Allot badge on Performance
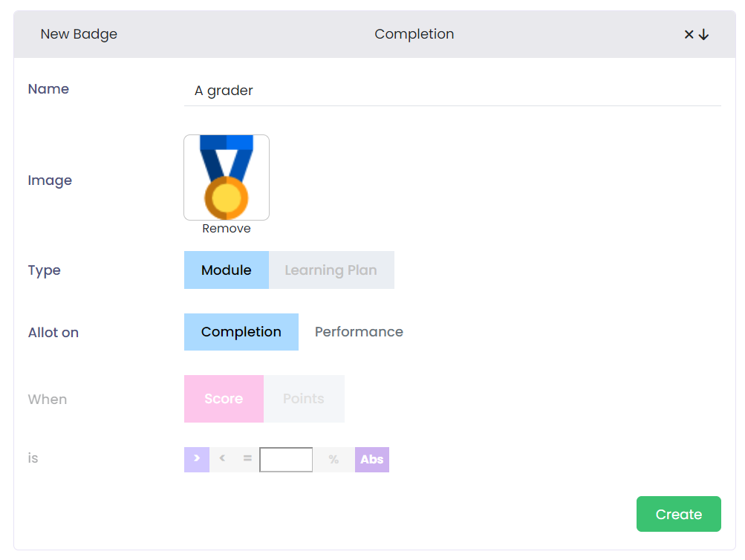Viewport: 745px width, 560px height. [359, 332]
